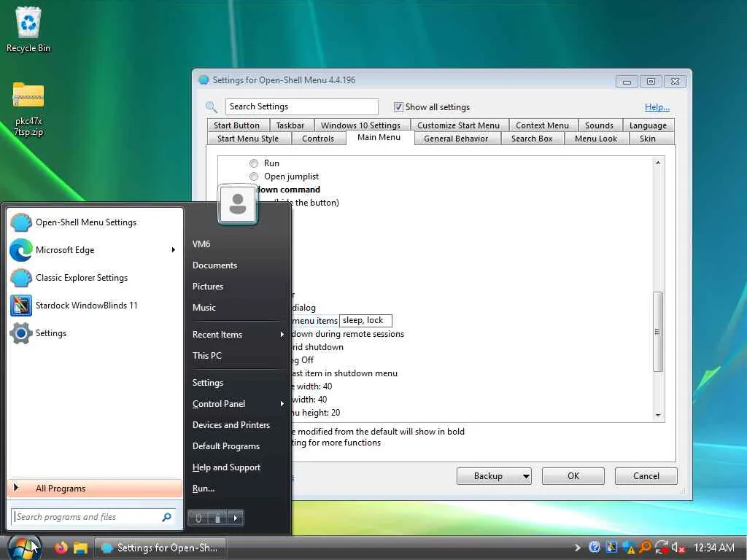Screen dimensions: 747x560
Task: Open Firefox from the taskbar
Action: (x=61, y=548)
